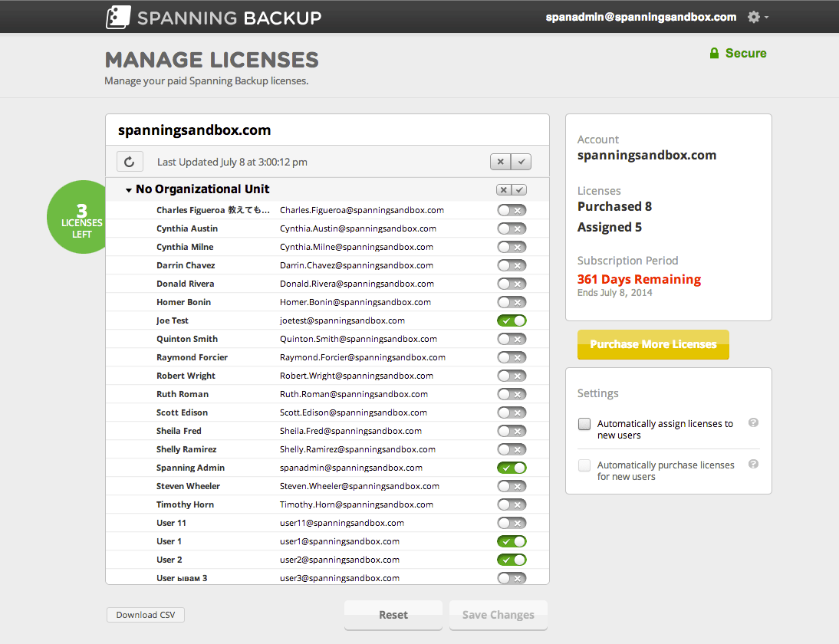Unassign all licenses with top X button
839x644 pixels.
tap(500, 162)
